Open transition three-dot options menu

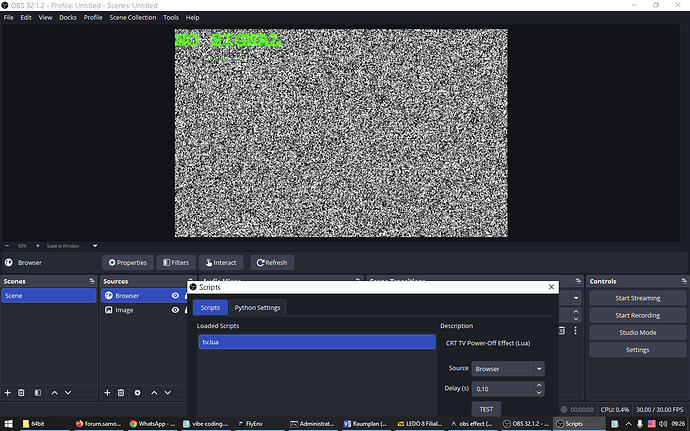tap(575, 330)
